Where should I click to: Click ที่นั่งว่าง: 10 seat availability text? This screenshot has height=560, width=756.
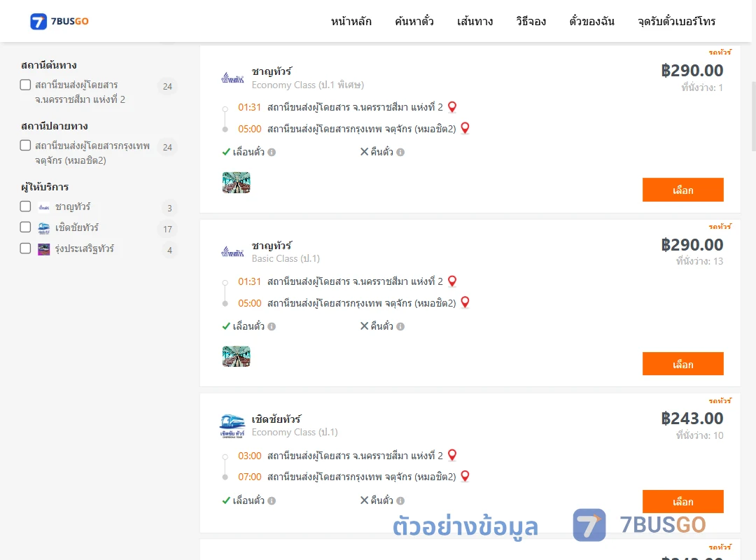point(699,435)
